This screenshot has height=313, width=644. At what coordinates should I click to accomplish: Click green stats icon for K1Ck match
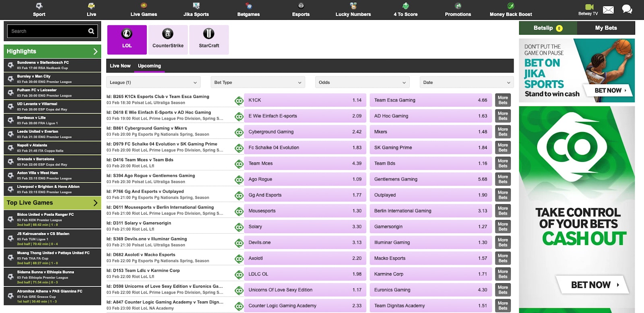(x=239, y=101)
